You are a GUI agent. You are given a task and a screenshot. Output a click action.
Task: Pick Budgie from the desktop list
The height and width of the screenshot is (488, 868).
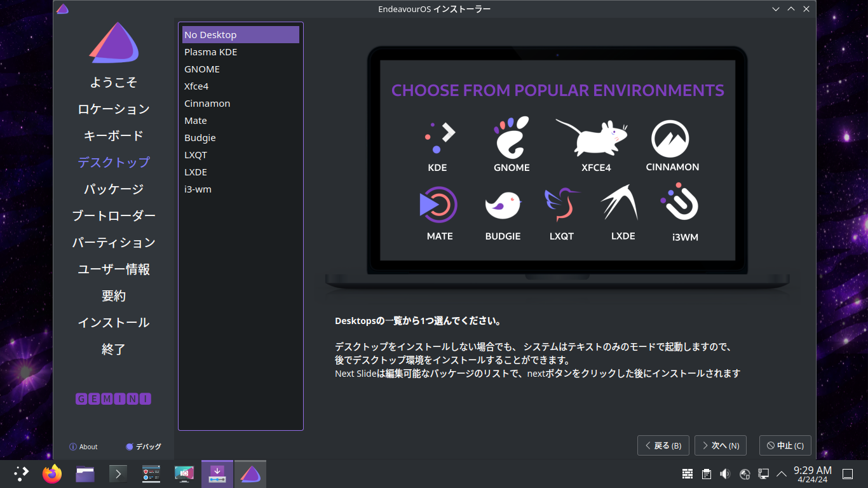(241, 138)
